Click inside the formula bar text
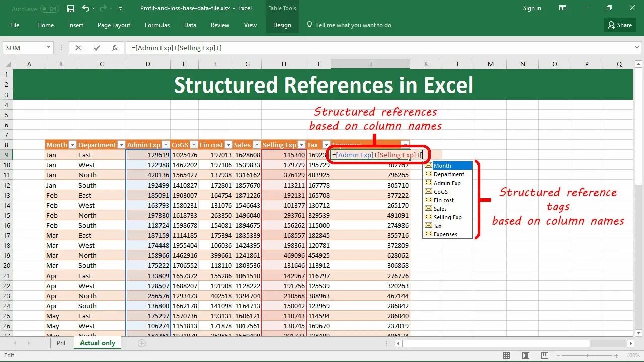The width and height of the screenshot is (644, 362). (x=177, y=48)
